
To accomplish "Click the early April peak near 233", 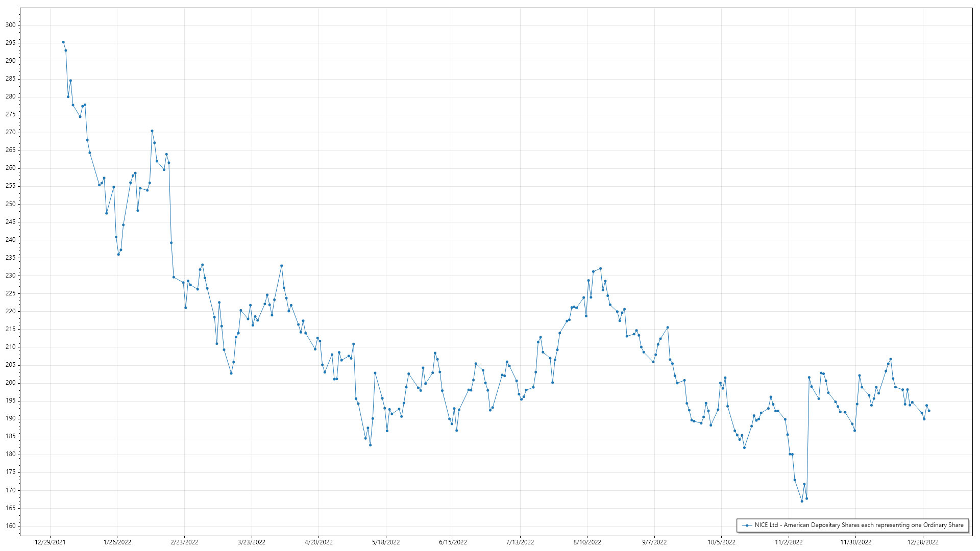I will (281, 266).
